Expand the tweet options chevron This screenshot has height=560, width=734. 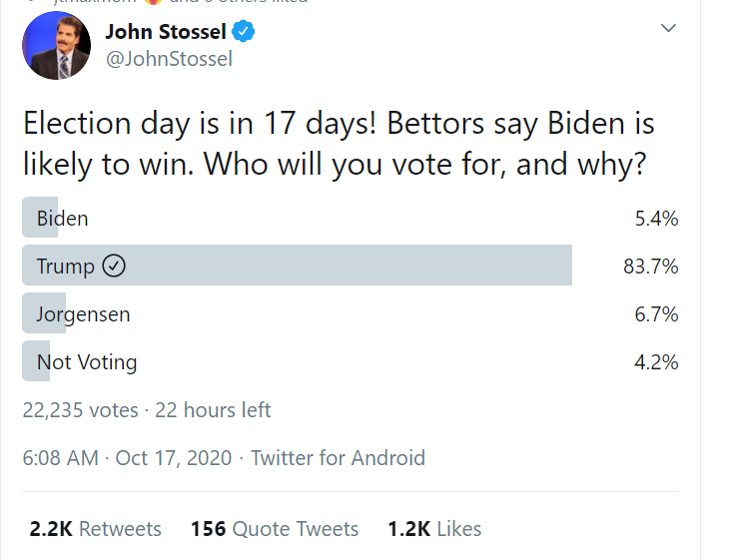point(668,28)
